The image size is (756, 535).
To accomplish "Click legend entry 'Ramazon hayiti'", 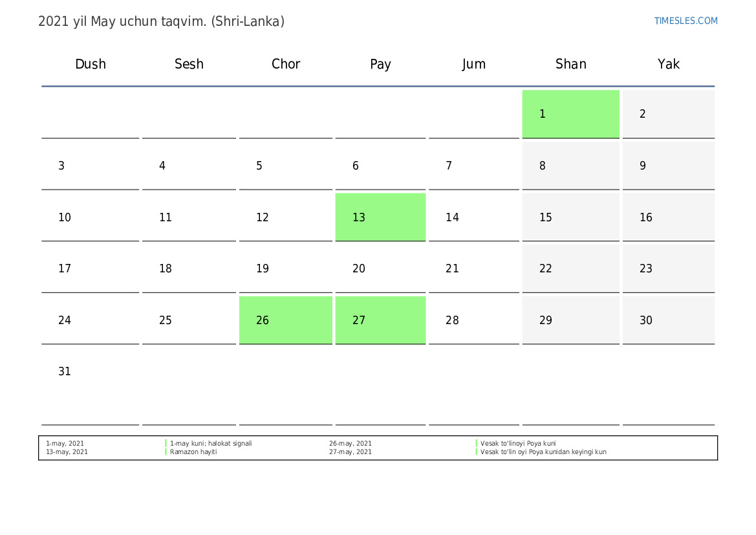I will tap(193, 452).
